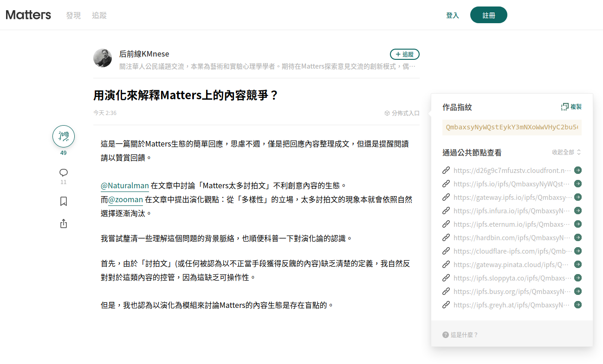Image resolution: width=603 pixels, height=364 pixels.
Task: Follow author with + 追蹤 button
Action: 405,54
